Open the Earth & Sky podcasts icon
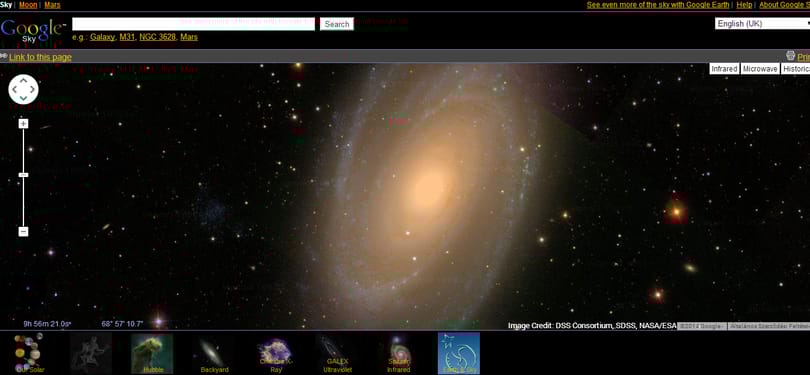The width and height of the screenshot is (810, 375). (459, 353)
